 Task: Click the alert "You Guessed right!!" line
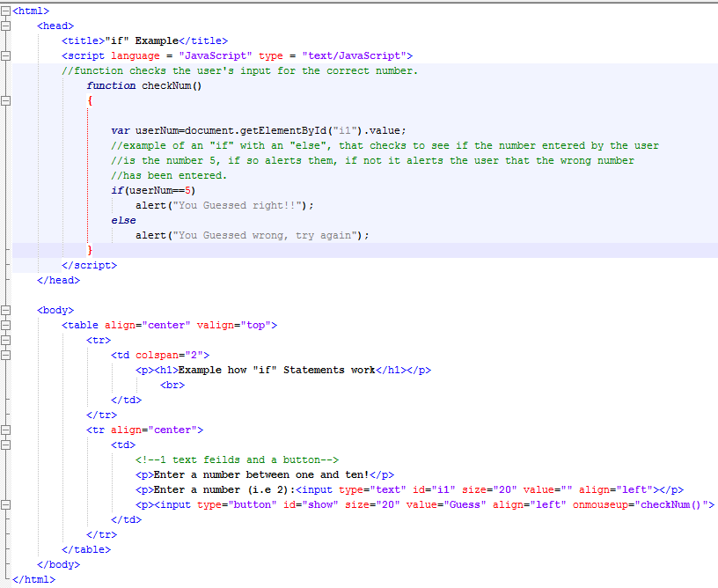point(225,206)
